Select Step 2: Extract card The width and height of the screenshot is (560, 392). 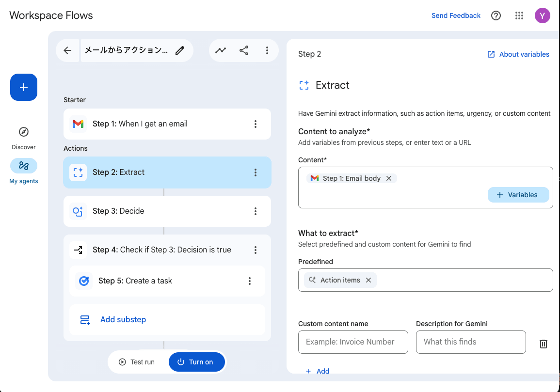point(167,172)
